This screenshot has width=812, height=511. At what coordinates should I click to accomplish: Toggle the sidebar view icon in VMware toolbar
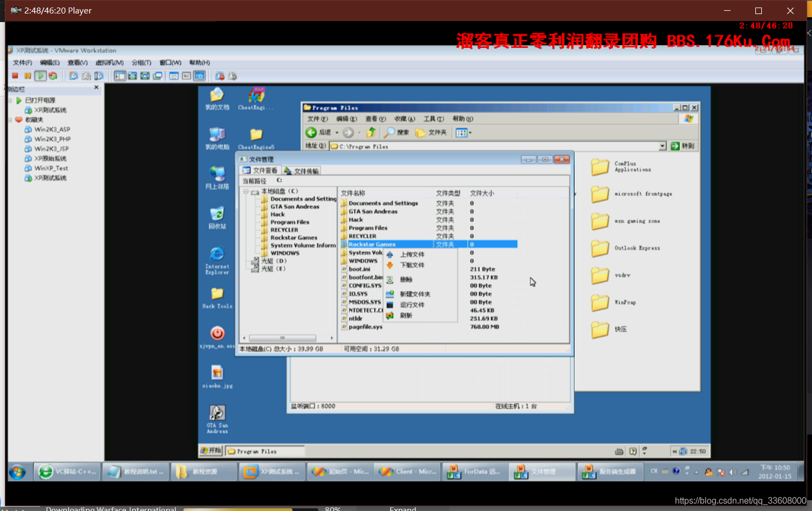120,76
